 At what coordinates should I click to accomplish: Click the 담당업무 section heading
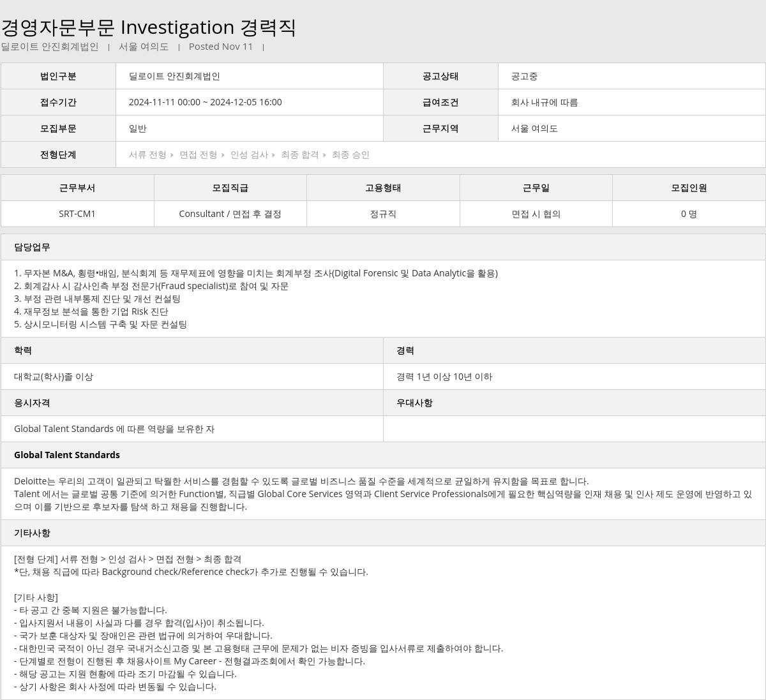click(x=32, y=247)
